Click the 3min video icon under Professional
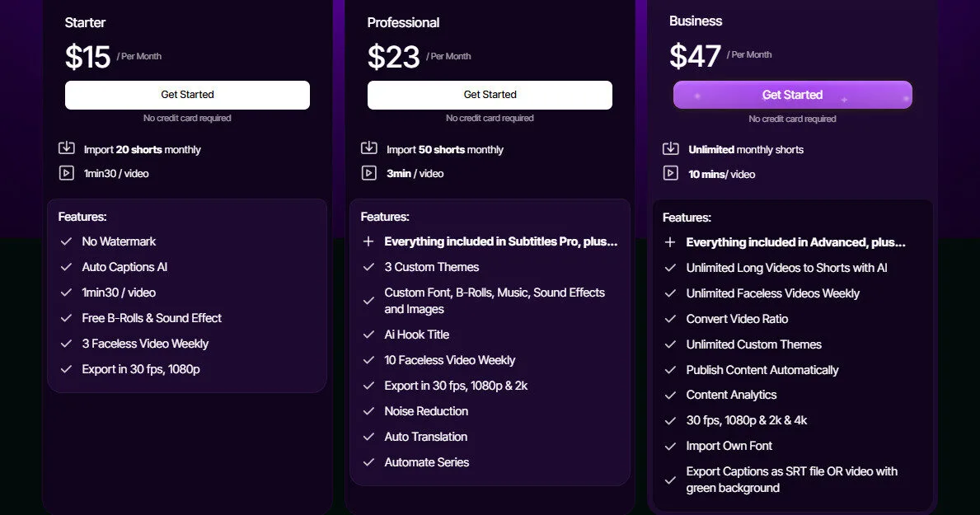Image resolution: width=980 pixels, height=515 pixels. point(369,173)
